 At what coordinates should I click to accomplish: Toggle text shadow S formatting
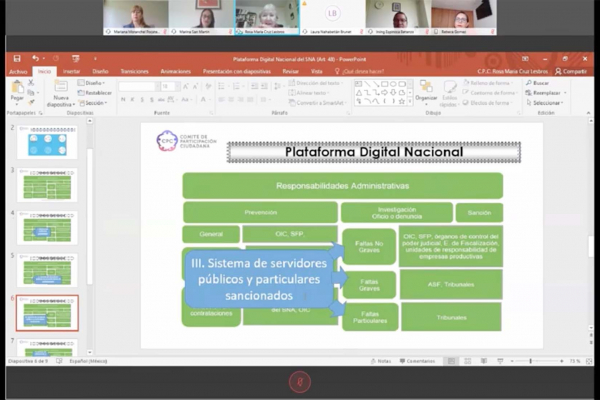(x=152, y=100)
